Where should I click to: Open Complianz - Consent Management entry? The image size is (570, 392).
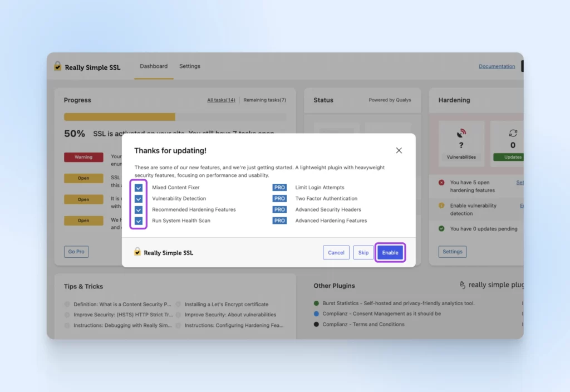(x=382, y=314)
